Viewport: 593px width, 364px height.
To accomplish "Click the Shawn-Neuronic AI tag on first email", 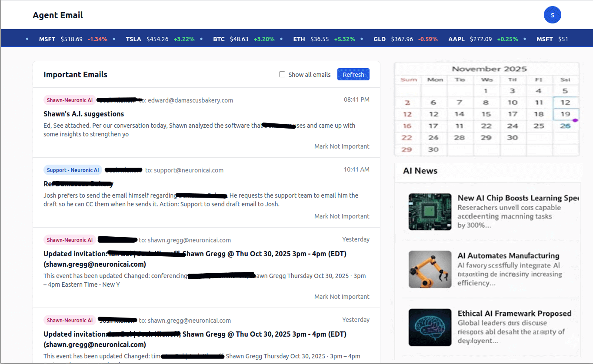I will pos(70,100).
